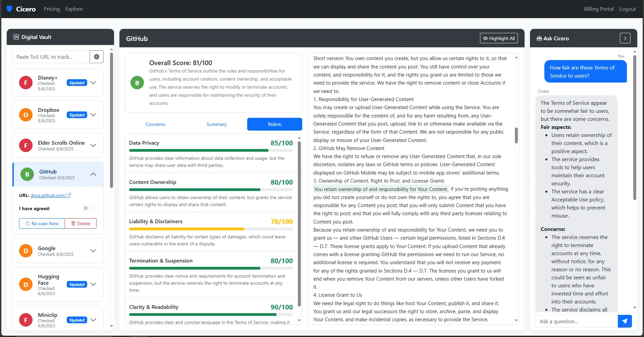Open the Explore page
This screenshot has width=644, height=337.
tap(74, 9)
